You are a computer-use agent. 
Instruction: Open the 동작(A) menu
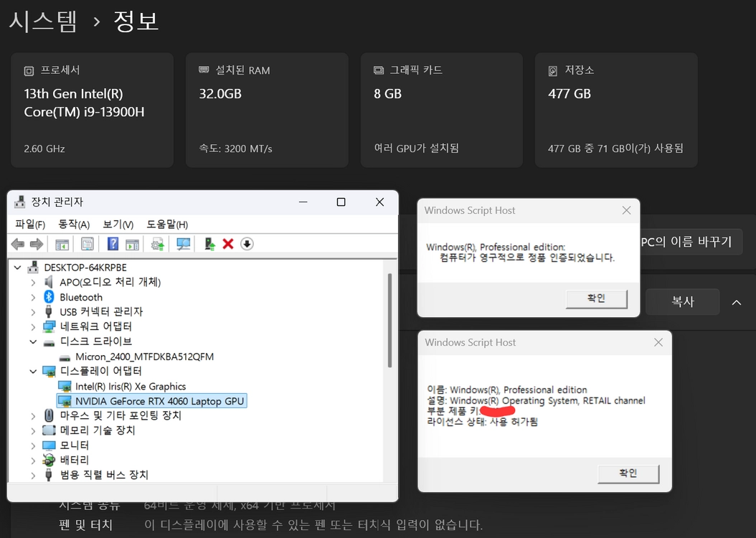(x=74, y=224)
